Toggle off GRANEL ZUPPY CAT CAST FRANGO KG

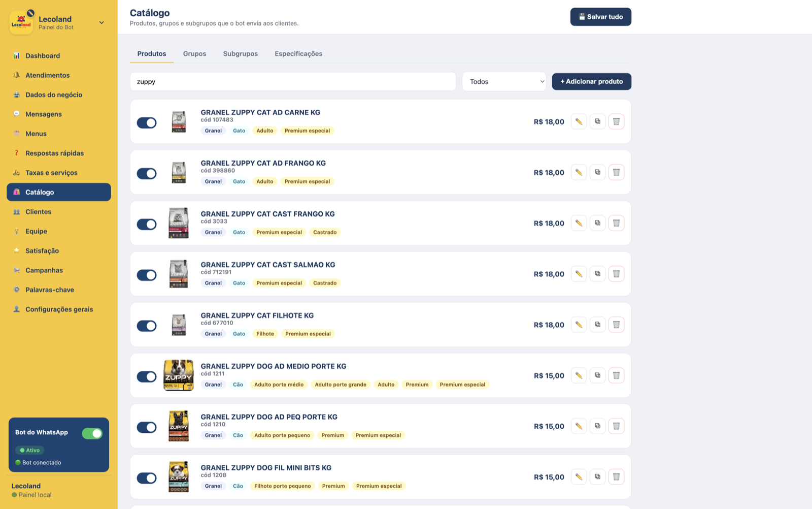point(147,225)
